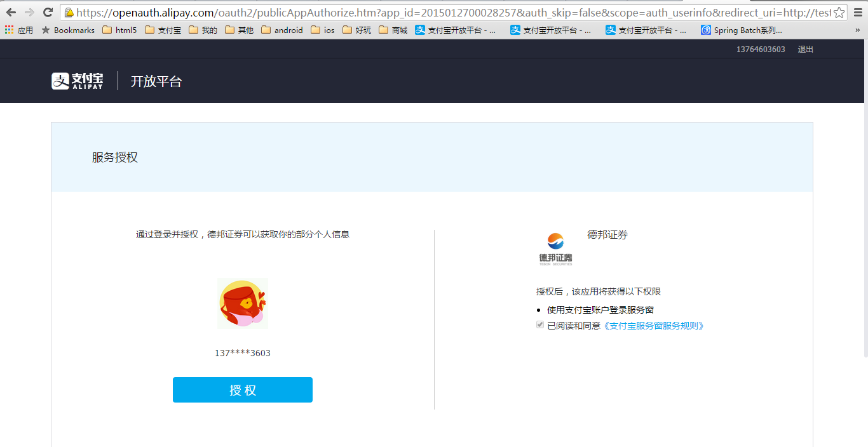This screenshot has width=868, height=447.
Task: Click the browser forward arrow
Action: 29,13
